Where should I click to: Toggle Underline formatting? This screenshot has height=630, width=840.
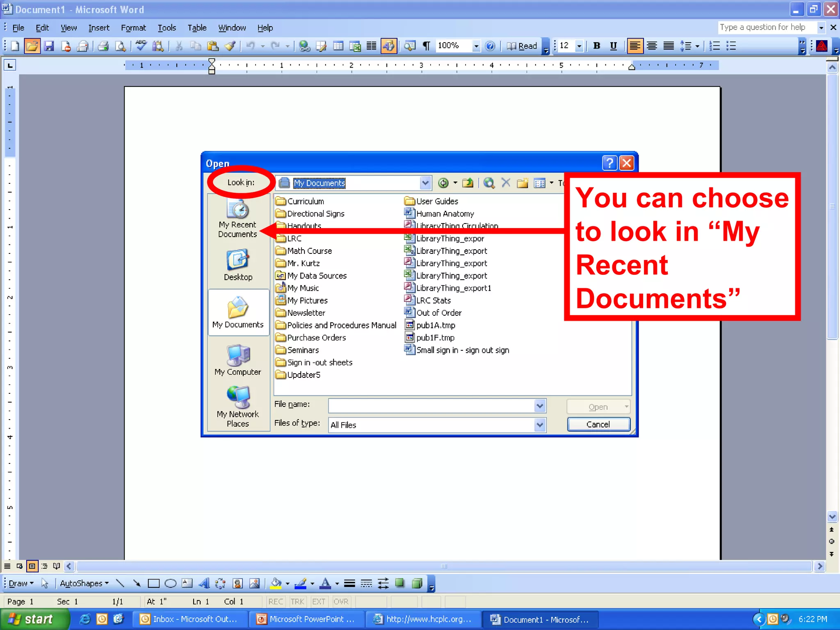click(x=614, y=46)
